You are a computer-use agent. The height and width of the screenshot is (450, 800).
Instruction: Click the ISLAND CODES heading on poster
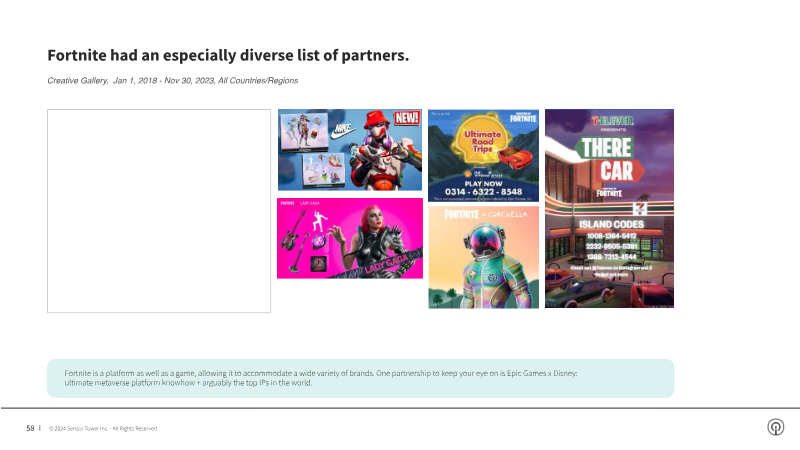pyautogui.click(x=608, y=224)
